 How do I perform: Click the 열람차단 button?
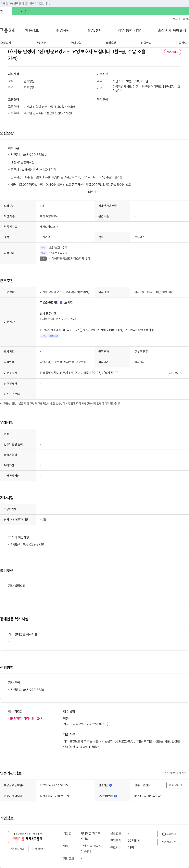tap(38, 849)
